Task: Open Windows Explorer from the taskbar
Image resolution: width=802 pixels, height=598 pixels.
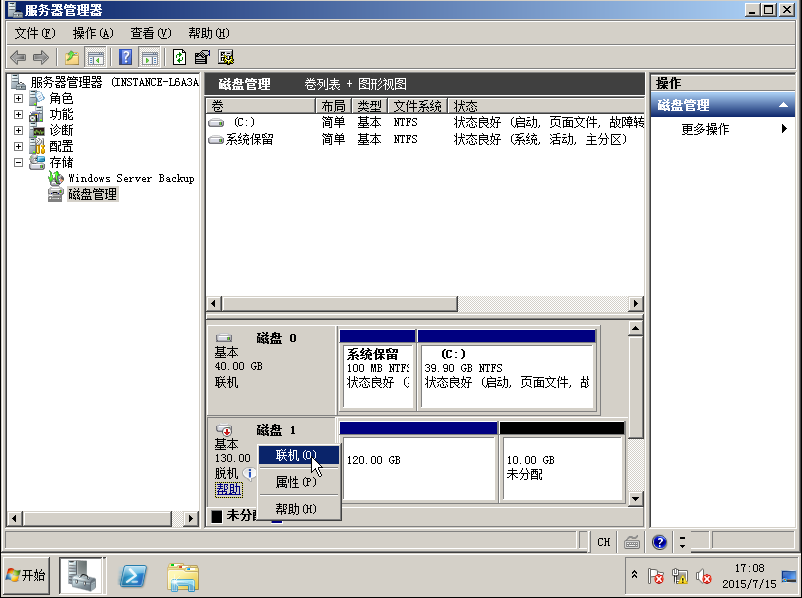Action: click(x=183, y=577)
